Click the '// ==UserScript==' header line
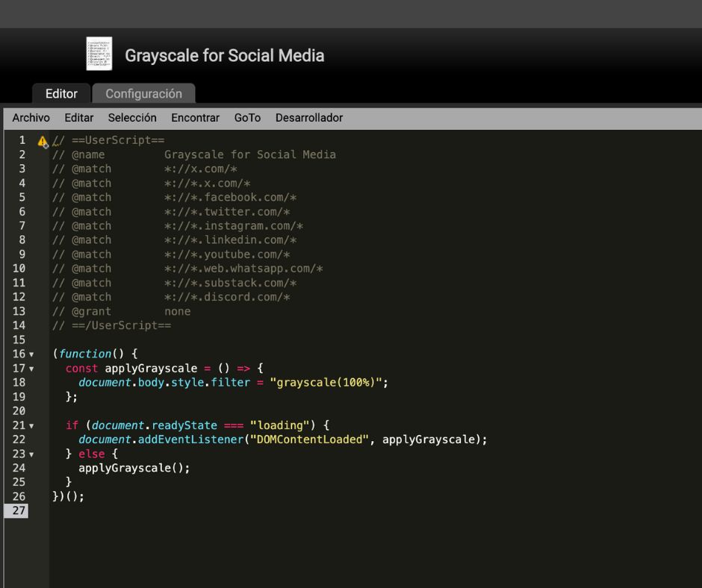The image size is (702, 588). (108, 140)
